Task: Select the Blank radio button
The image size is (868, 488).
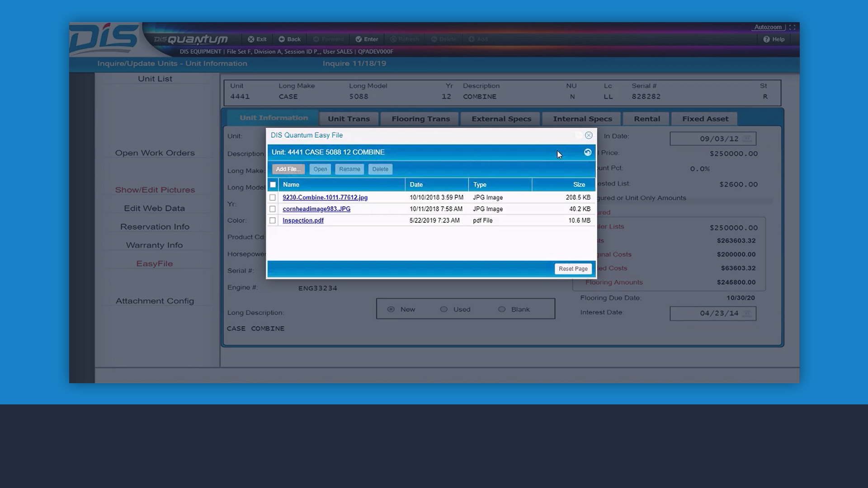Action: pyautogui.click(x=502, y=310)
